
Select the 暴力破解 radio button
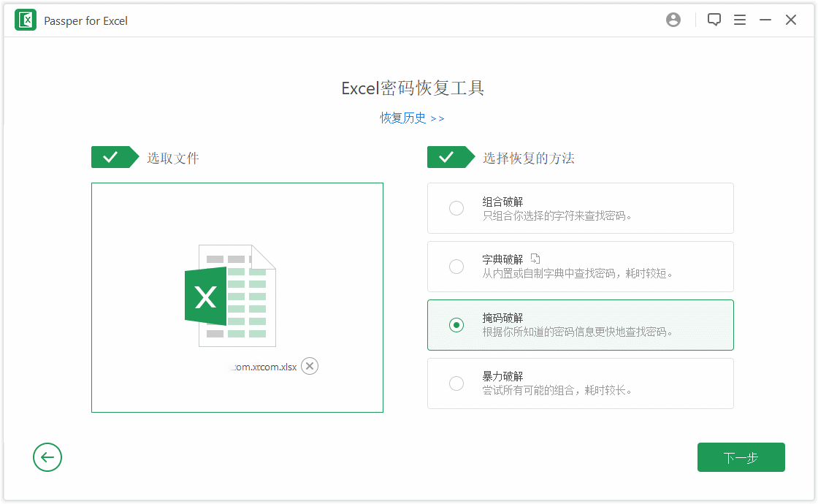point(456,383)
